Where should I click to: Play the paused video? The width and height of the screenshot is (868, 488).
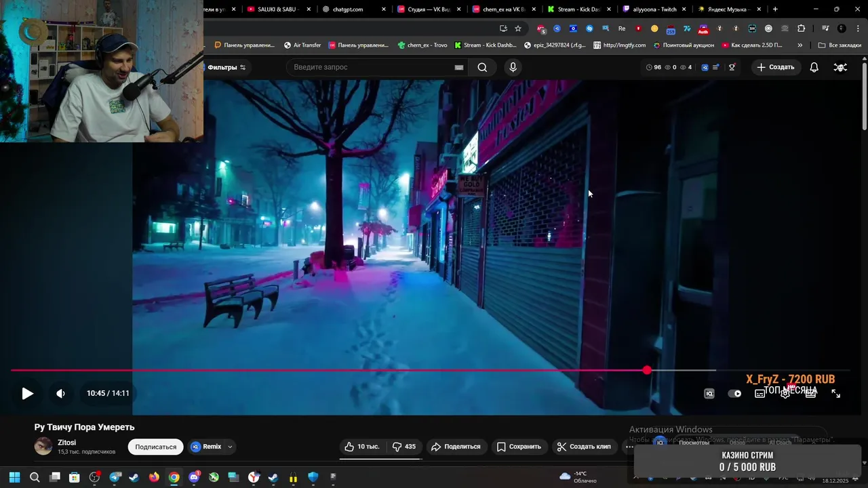point(27,394)
